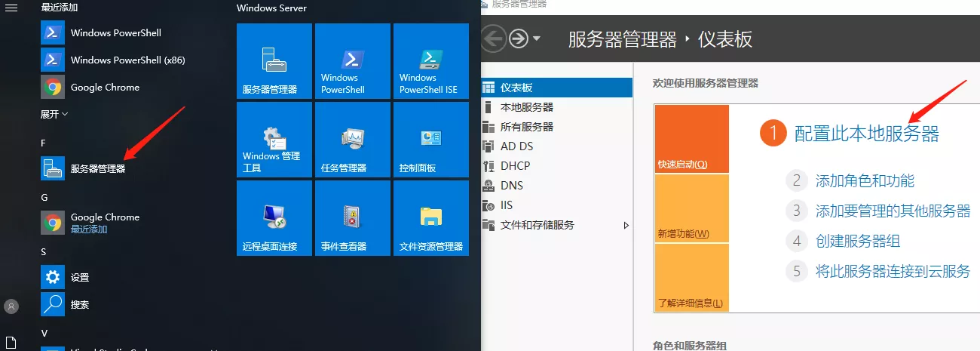The image size is (980, 351).
Task: Switch to the 新增功能(W) panel tile
Action: [691, 208]
